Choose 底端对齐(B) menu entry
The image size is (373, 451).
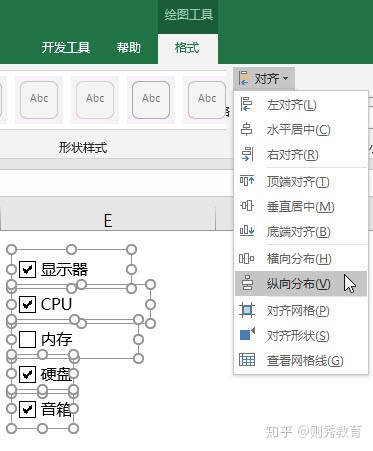(x=301, y=231)
